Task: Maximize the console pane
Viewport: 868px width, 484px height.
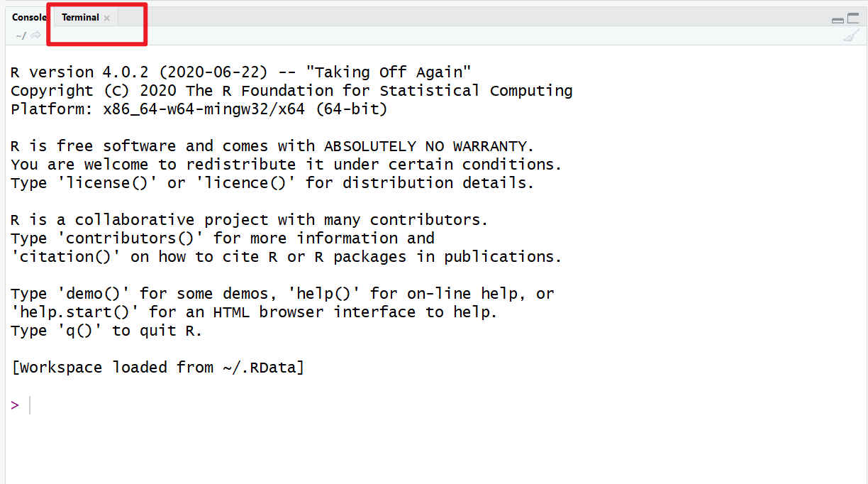Action: click(x=853, y=18)
